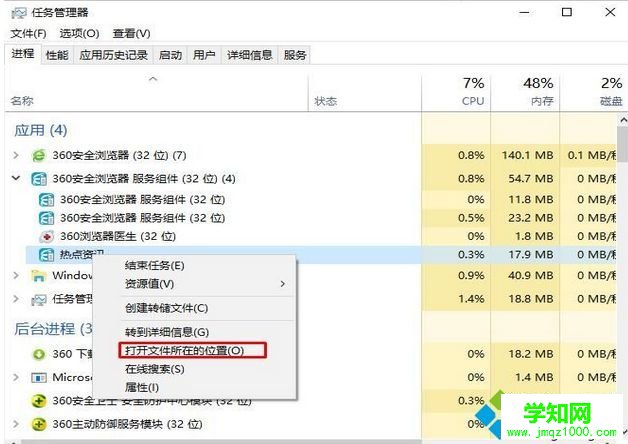Click the icon of 11.8 MB 服务组件 process
The width and height of the screenshot is (628, 444).
[x=46, y=199]
